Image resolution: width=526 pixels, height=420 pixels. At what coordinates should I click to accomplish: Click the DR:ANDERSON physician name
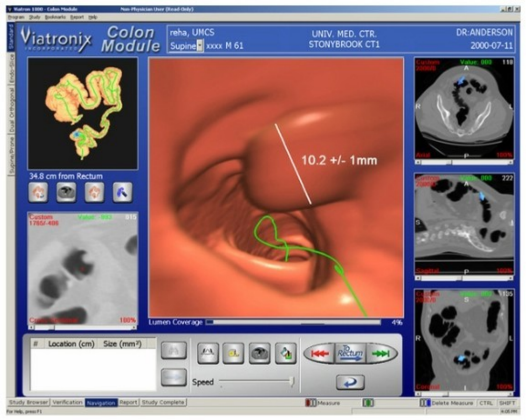point(484,32)
